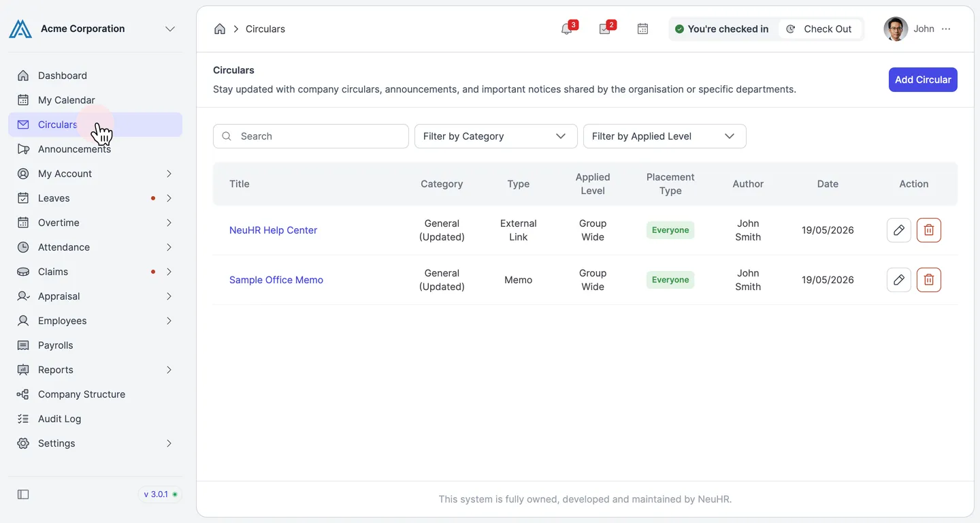The width and height of the screenshot is (980, 523).
Task: Open Audit Log in sidebar
Action: point(95,419)
